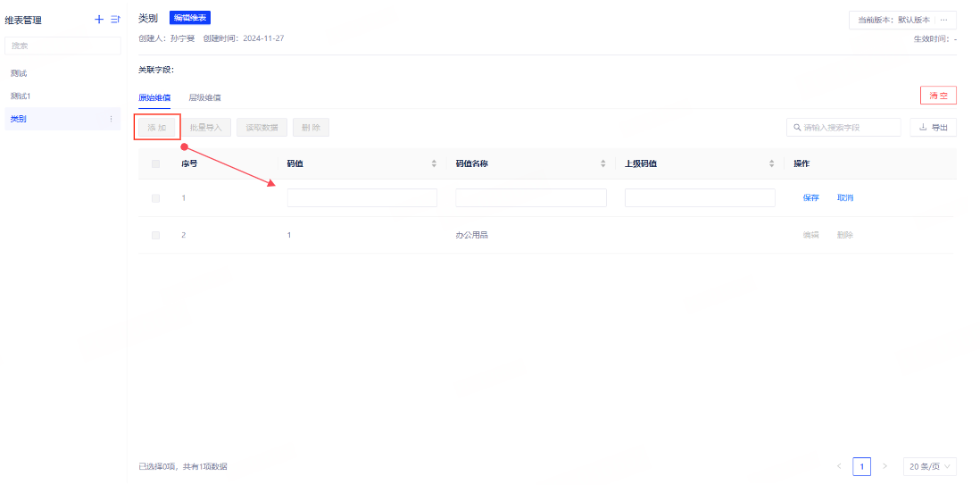Check the checkbox for row 2
The image size is (980, 485).
click(156, 235)
